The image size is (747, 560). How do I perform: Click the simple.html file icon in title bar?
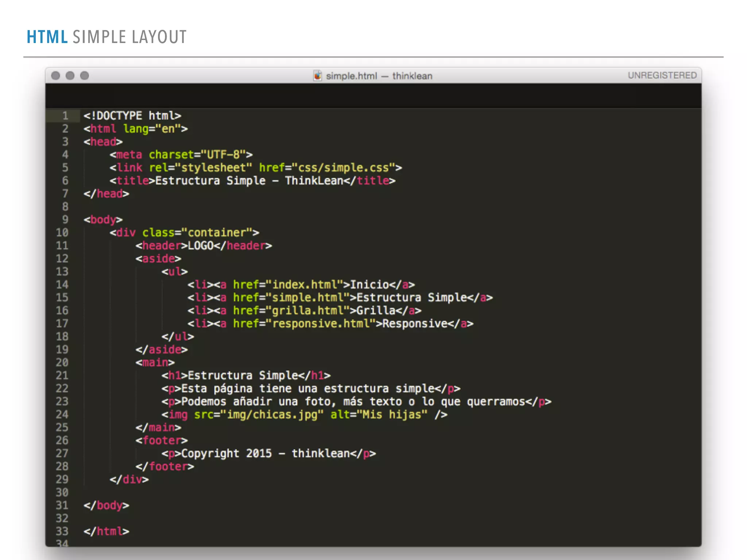pyautogui.click(x=318, y=75)
